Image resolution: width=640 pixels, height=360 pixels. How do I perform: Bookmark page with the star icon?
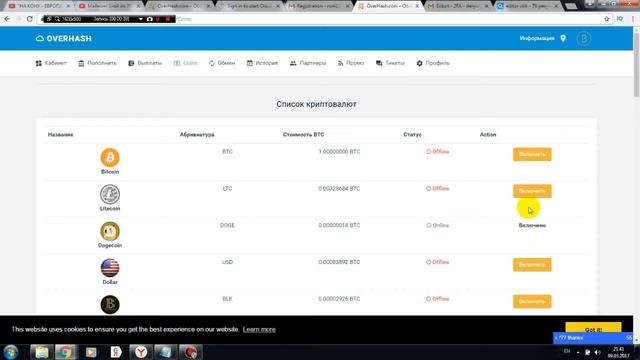607,19
